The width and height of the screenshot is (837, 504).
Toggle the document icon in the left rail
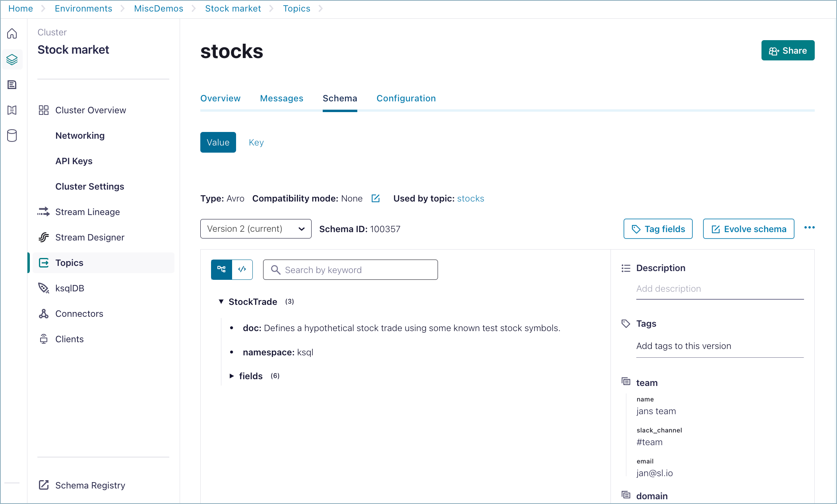click(x=12, y=85)
